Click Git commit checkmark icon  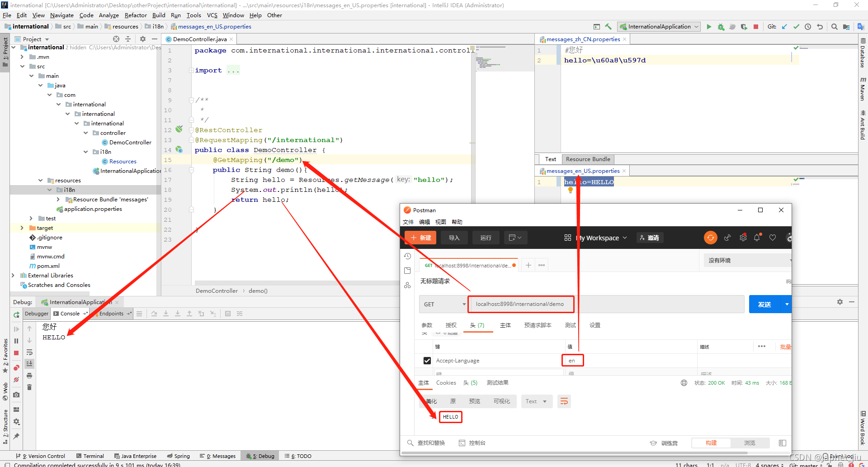click(x=796, y=27)
